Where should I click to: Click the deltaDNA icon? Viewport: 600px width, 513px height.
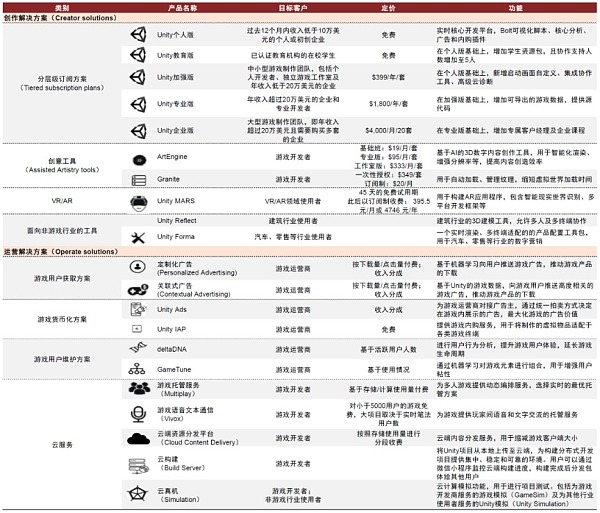[138, 346]
